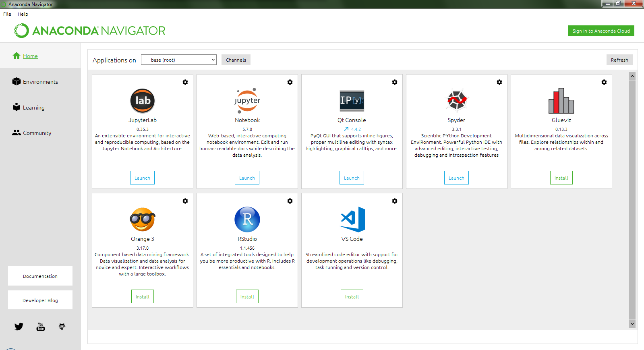Open the Developer Blog link
This screenshot has width=644, height=350.
[x=40, y=300]
